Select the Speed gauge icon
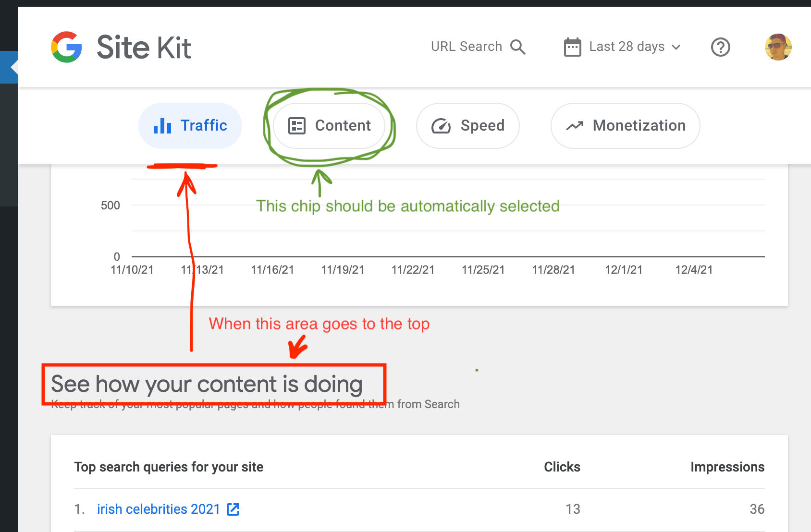Image resolution: width=811 pixels, height=532 pixels. (441, 125)
